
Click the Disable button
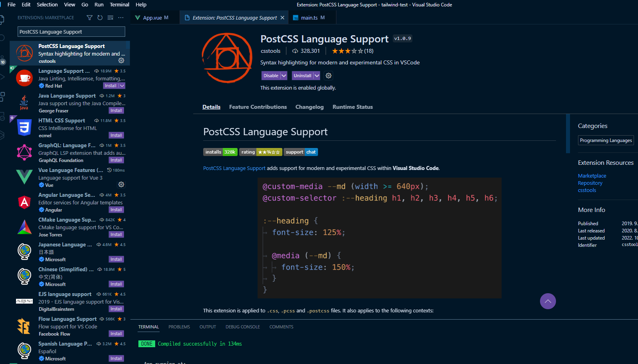(x=271, y=76)
